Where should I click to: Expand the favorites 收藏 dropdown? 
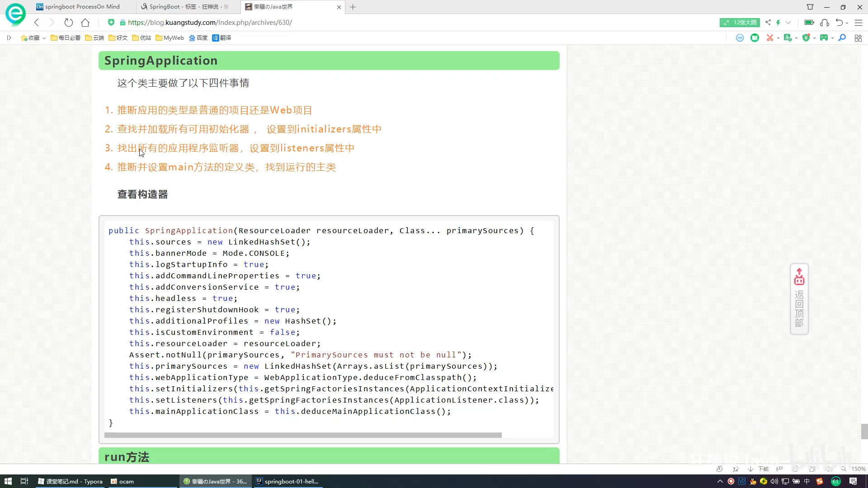pos(44,38)
